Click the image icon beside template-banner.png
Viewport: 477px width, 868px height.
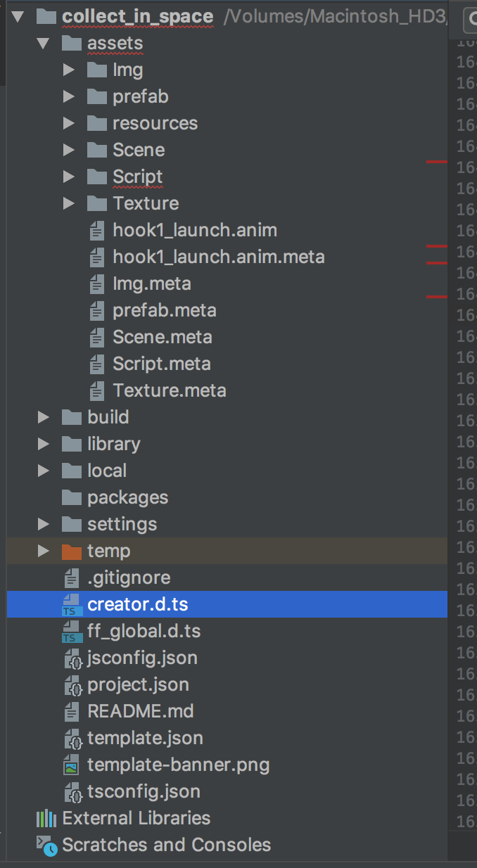click(x=72, y=765)
